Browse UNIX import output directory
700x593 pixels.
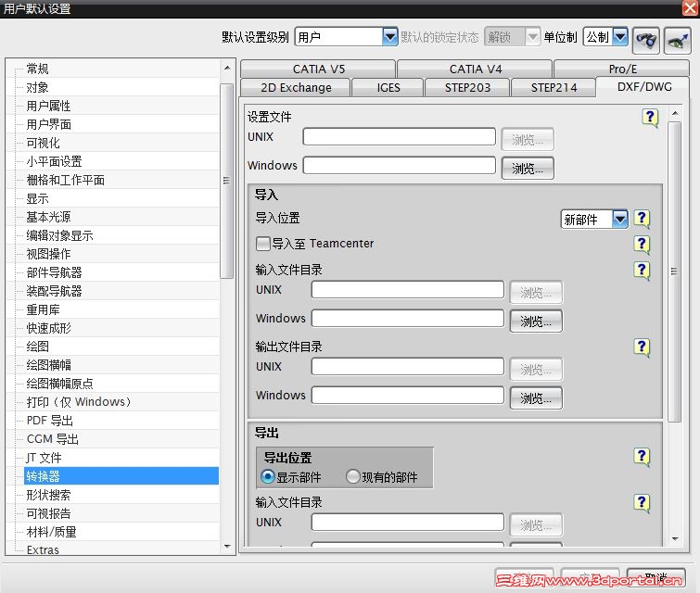click(x=536, y=370)
